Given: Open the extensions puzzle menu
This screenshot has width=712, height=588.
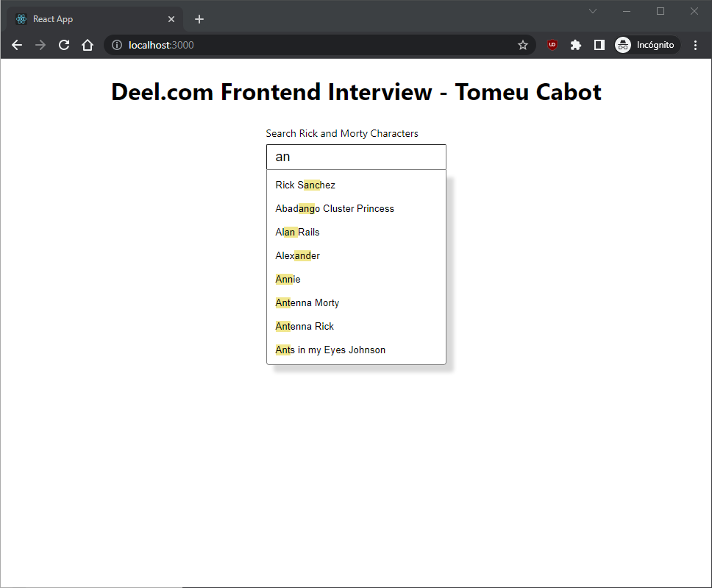Looking at the screenshot, I should (576, 45).
